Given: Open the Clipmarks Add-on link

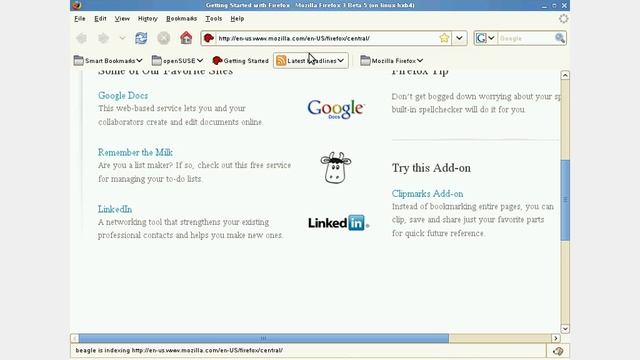Looking at the screenshot, I should 427,193.
